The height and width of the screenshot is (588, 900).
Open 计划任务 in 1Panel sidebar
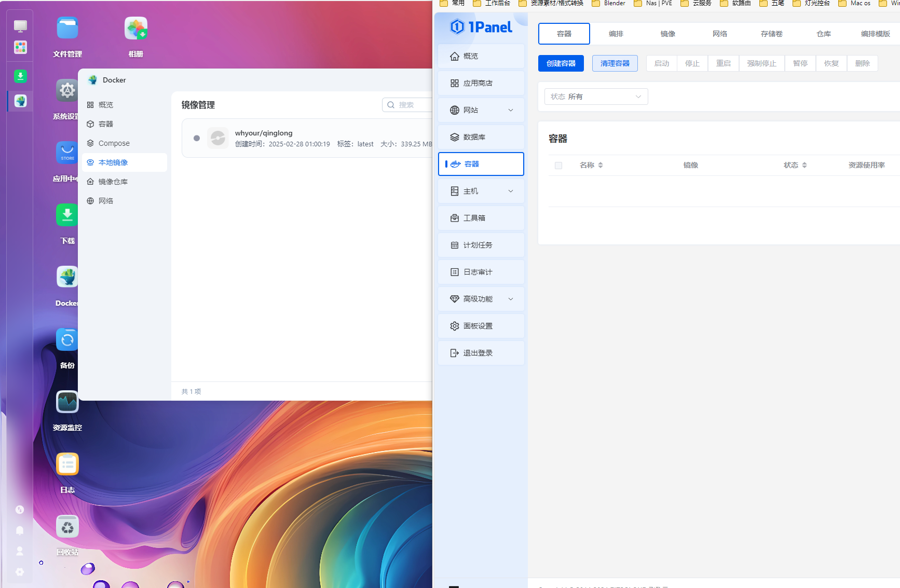click(481, 245)
